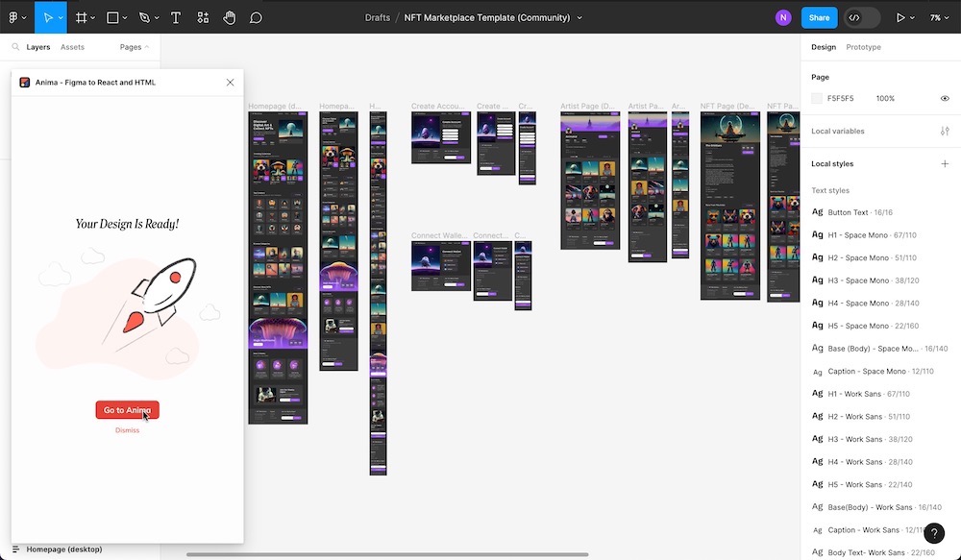The image size is (961, 560).
Task: Toggle Dev Mode switch
Action: [862, 17]
